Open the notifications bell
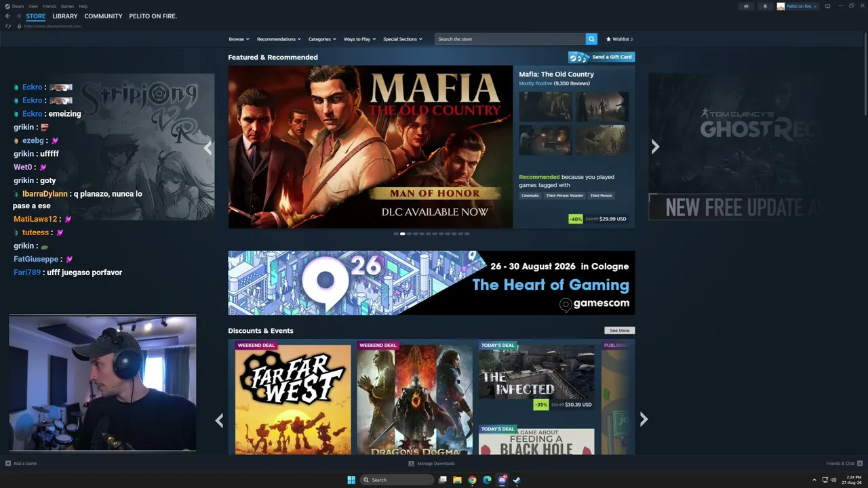 [x=765, y=6]
